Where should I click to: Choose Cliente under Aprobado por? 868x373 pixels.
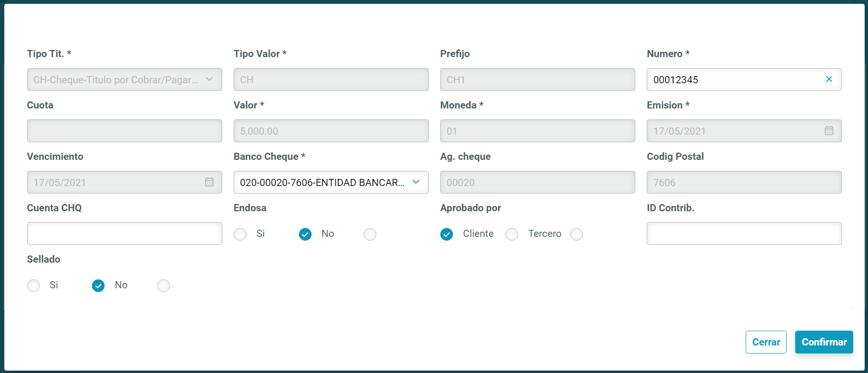[x=446, y=234]
